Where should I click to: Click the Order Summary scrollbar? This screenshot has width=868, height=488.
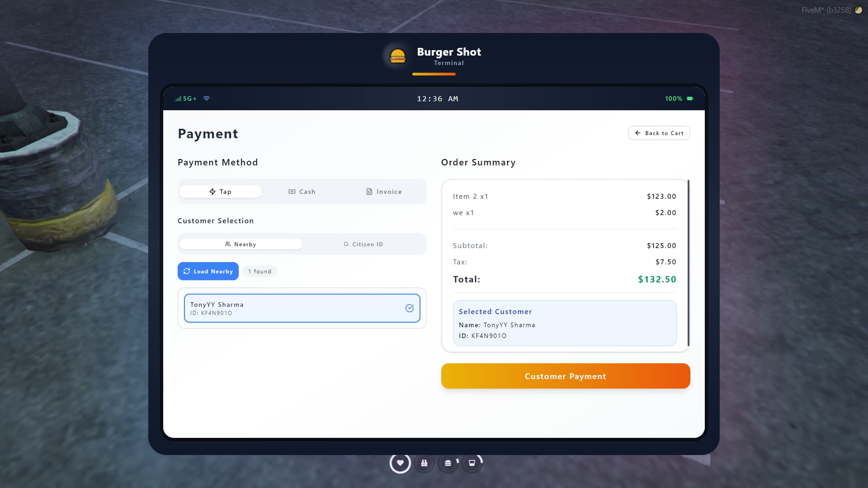click(x=688, y=263)
